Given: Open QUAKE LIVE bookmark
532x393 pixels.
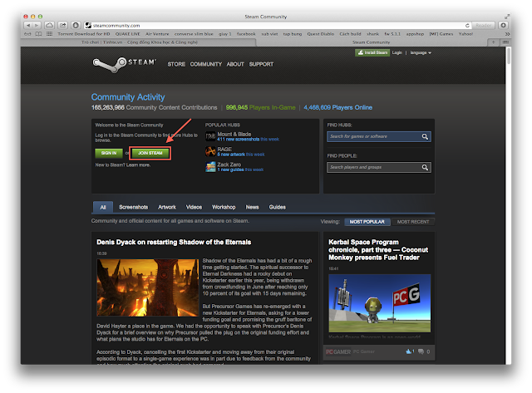Looking at the screenshot, I should click(127, 34).
